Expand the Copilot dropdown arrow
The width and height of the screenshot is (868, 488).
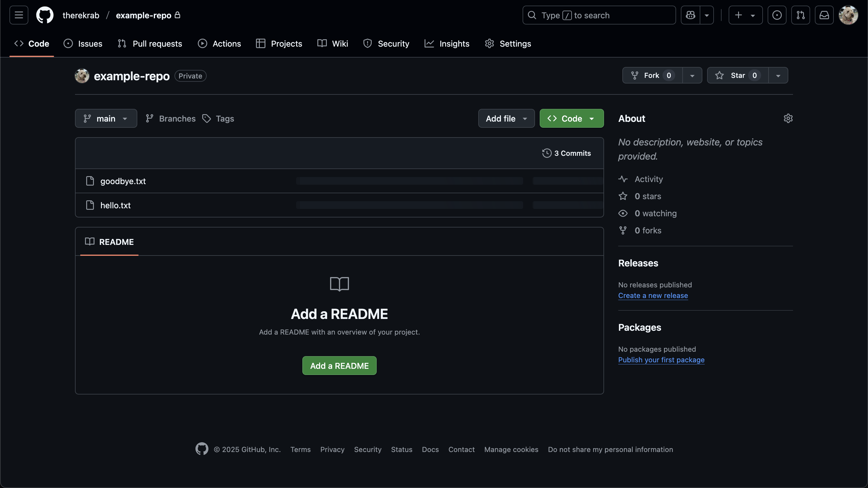pos(707,15)
